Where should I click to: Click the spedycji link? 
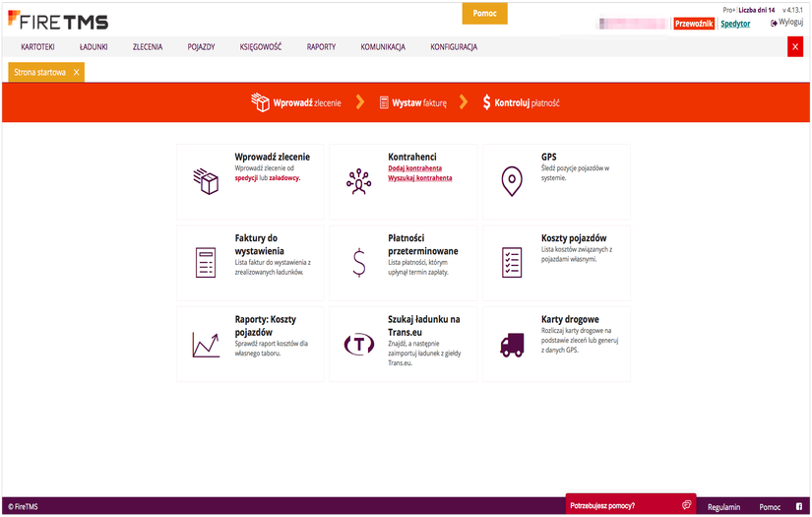tap(246, 177)
